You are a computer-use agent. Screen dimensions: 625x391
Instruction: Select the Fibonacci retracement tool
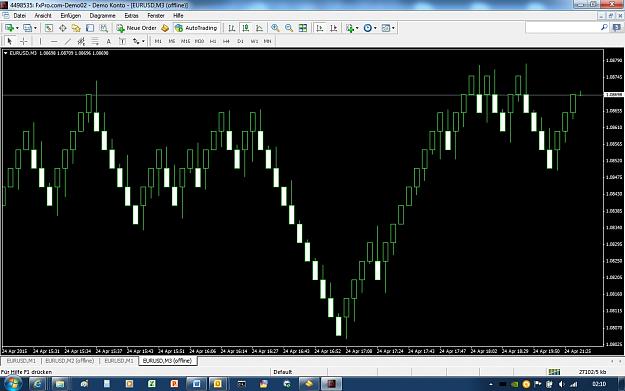95,41
